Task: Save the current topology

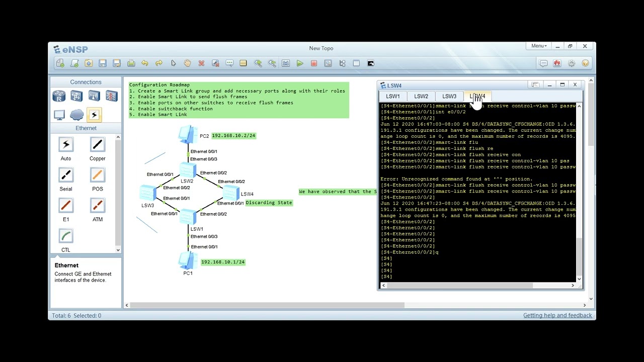Action: 103,63
